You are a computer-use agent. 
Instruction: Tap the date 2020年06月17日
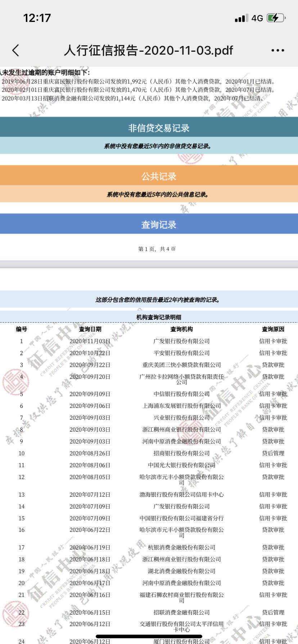[x=90, y=583]
